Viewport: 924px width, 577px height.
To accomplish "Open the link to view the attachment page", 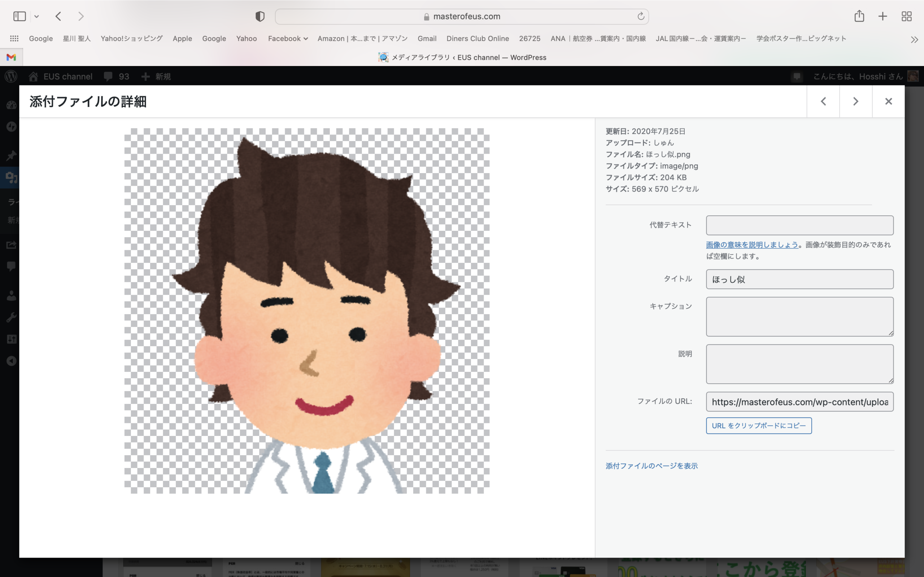I will tap(651, 466).
